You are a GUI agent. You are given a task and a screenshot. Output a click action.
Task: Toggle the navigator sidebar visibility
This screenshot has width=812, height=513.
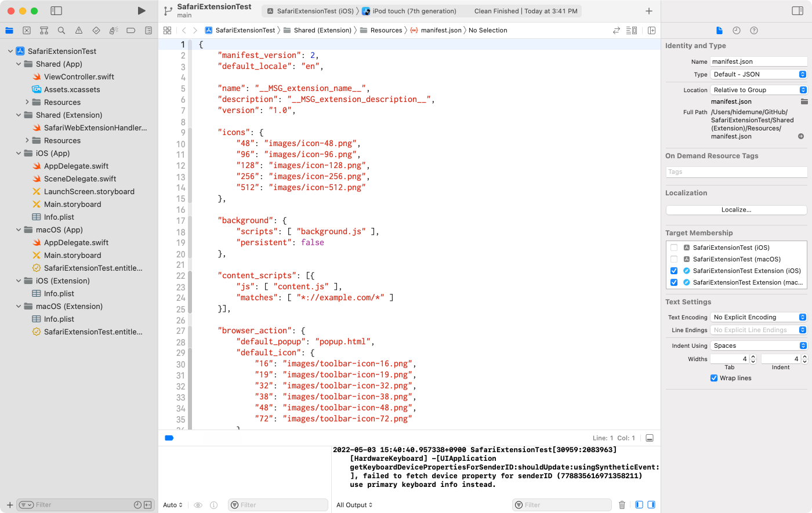coord(56,11)
